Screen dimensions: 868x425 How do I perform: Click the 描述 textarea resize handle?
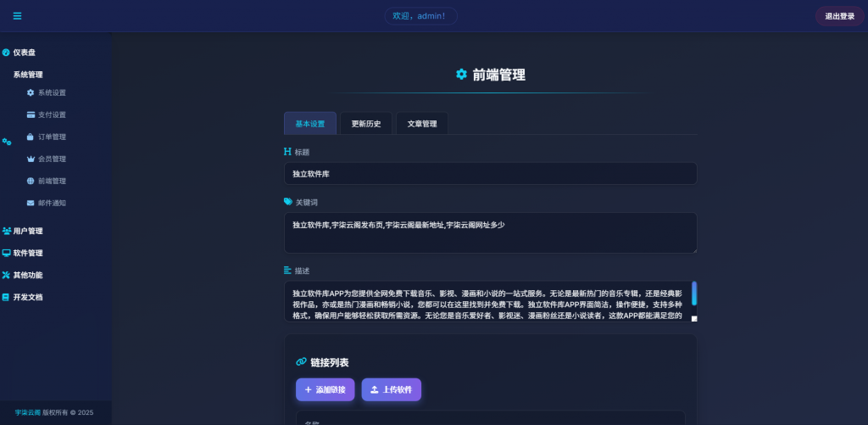pyautogui.click(x=694, y=319)
